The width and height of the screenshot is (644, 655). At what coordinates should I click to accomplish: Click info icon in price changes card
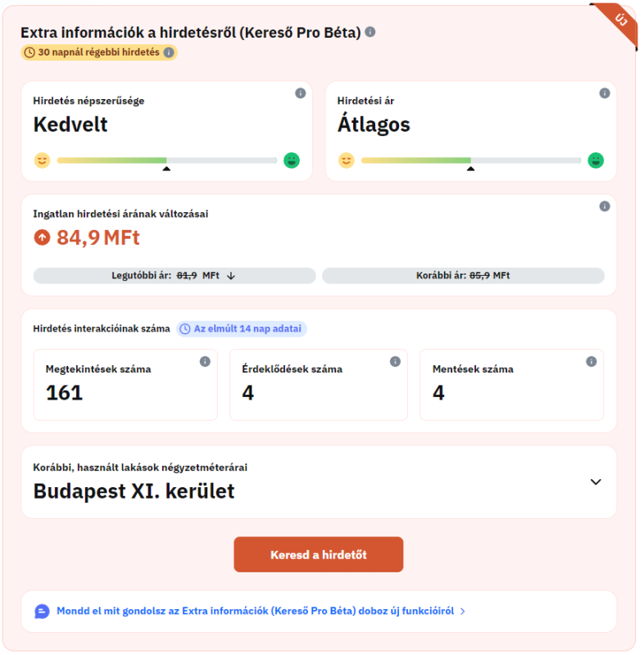[x=605, y=206]
